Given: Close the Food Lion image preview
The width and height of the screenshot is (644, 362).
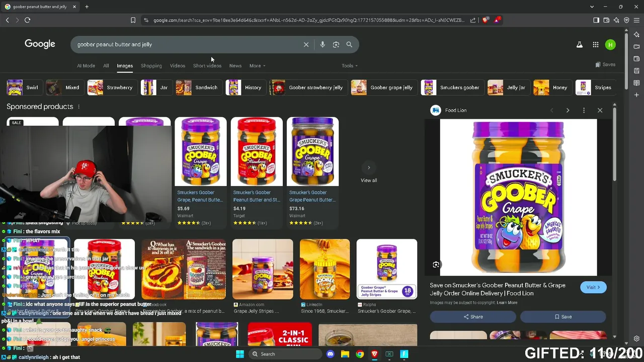Looking at the screenshot, I should 600,110.
